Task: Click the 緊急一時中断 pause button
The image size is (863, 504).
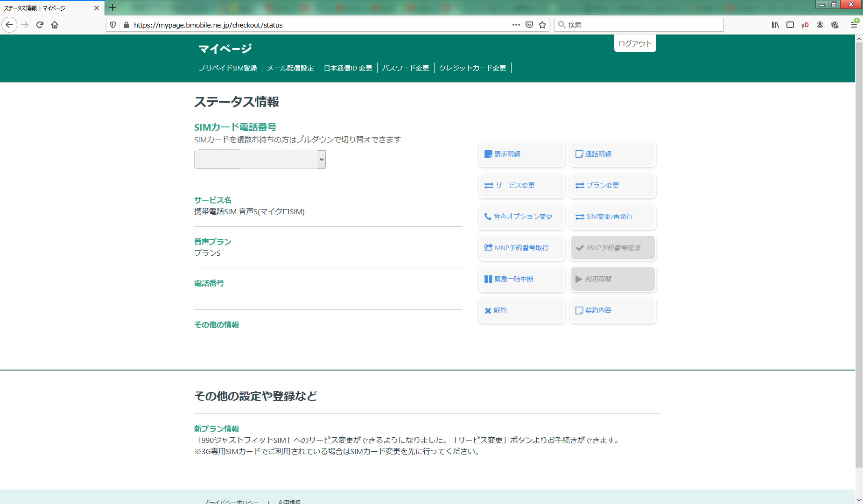Action: [x=522, y=279]
